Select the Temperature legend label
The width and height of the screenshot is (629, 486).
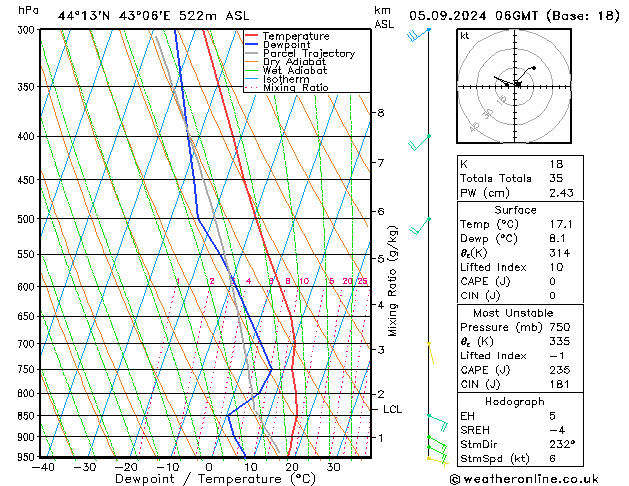(296, 36)
